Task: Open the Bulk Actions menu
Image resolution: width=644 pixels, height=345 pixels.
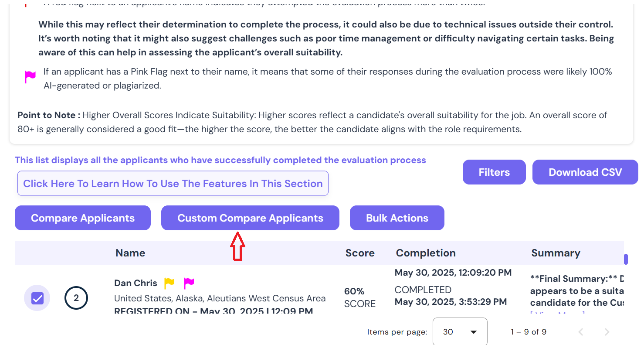Action: [x=397, y=218]
